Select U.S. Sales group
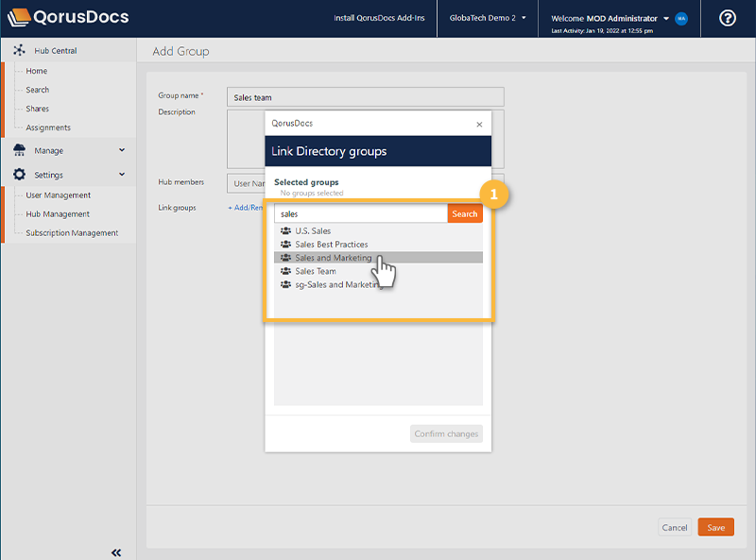The width and height of the screenshot is (756, 560). [x=378, y=230]
